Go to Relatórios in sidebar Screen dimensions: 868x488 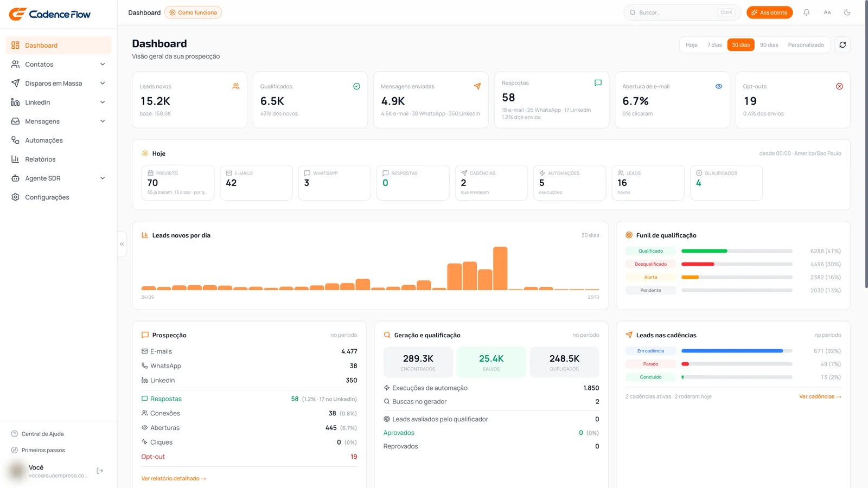pos(59,159)
